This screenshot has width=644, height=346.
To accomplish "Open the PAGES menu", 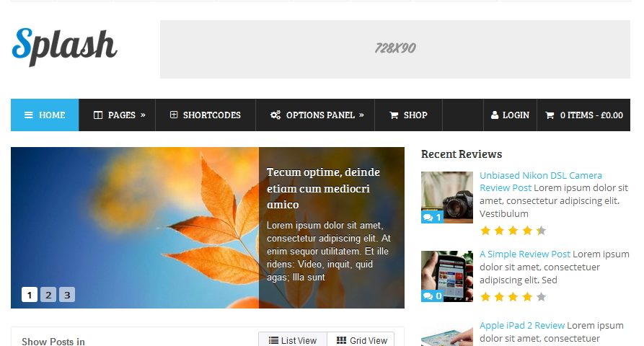I will (x=117, y=115).
